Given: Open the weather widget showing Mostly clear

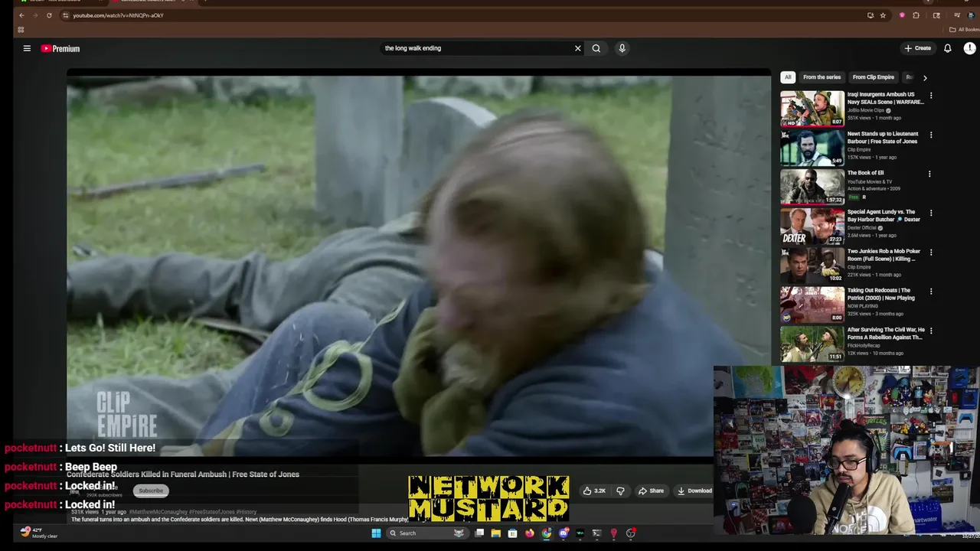Looking at the screenshot, I should point(38,533).
